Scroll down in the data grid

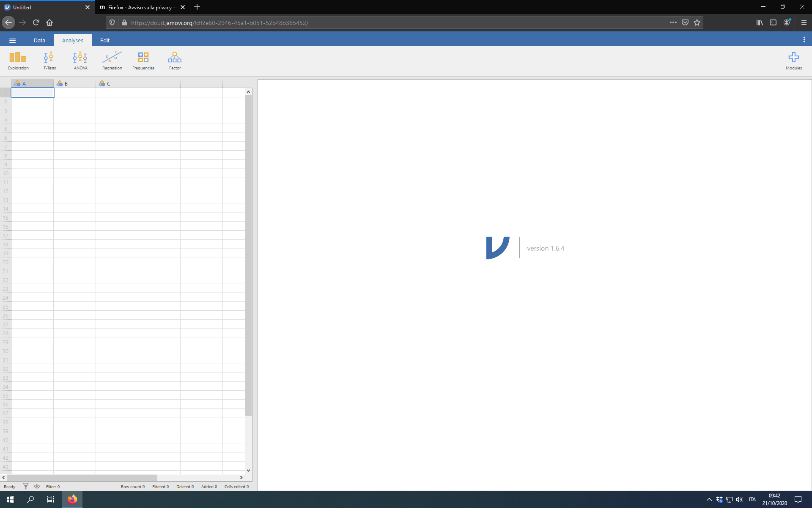coord(248,471)
